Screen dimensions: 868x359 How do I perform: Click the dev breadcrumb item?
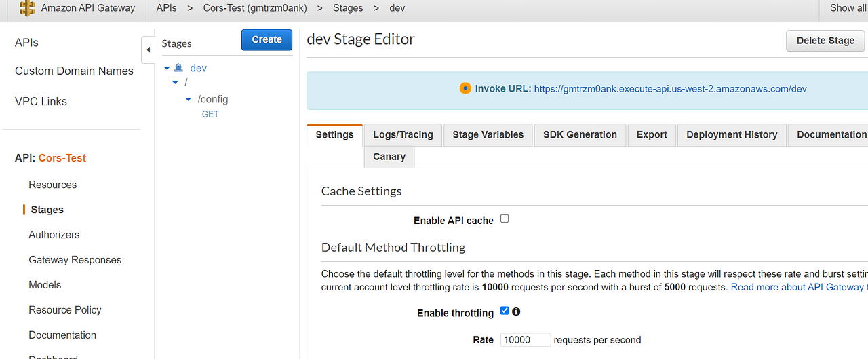pos(397,8)
